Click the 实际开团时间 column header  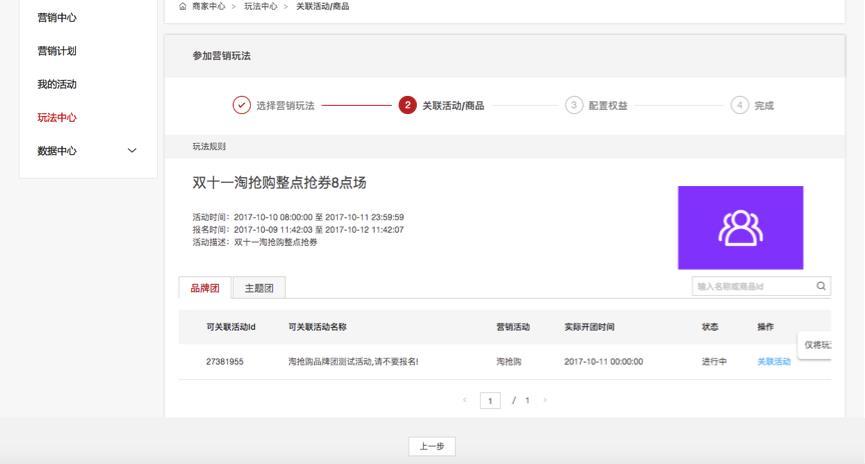(589, 327)
